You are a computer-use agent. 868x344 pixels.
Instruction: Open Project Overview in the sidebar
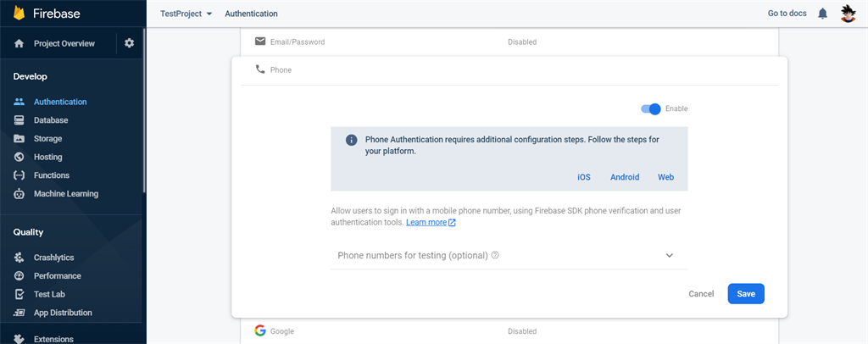64,43
